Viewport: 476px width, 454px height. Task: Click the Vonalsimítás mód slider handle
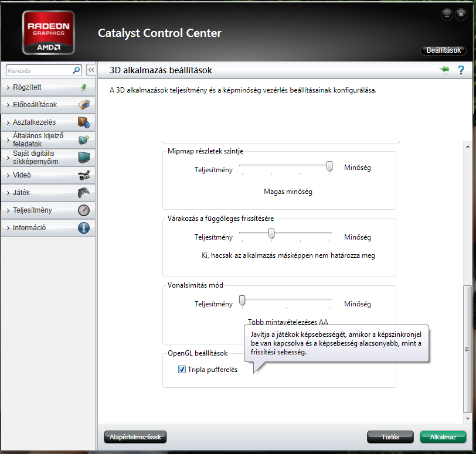coord(242,301)
